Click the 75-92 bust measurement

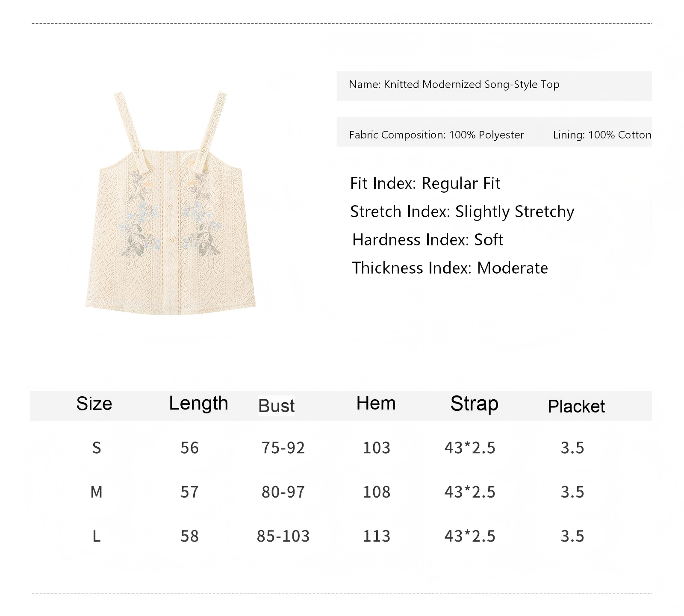coord(283,448)
